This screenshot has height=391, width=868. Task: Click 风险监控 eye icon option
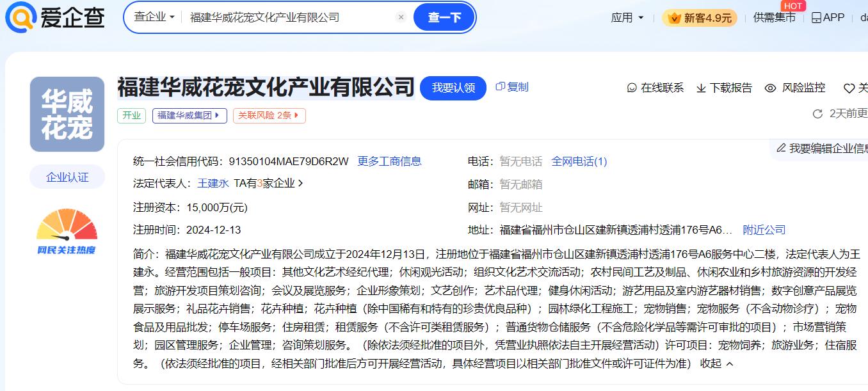click(795, 88)
